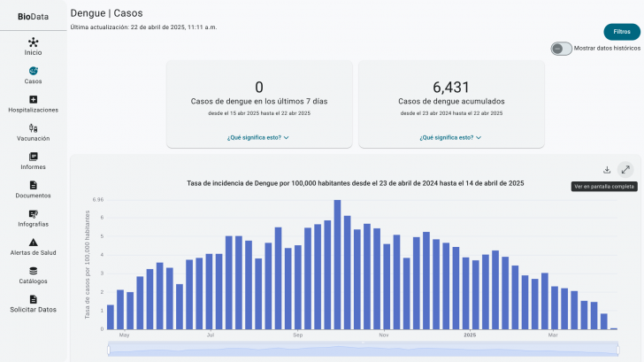Open the Inicio sidebar icon
Screen dimensions: 644x362
33,42
